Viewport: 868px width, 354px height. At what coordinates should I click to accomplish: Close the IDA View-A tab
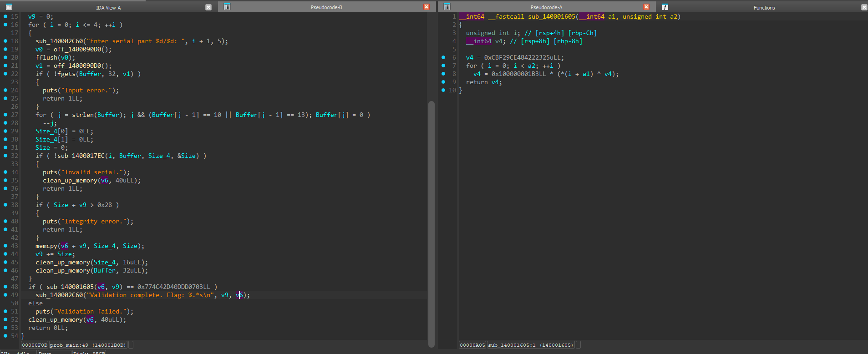tap(208, 7)
